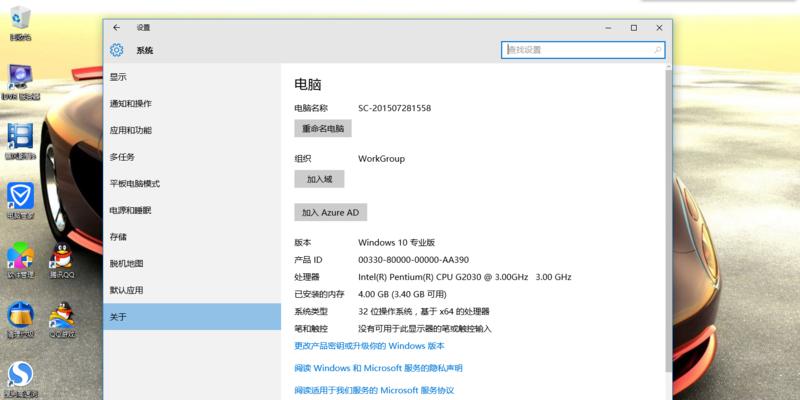Click product ID 00330-80000-00000-AA390

[413, 260]
